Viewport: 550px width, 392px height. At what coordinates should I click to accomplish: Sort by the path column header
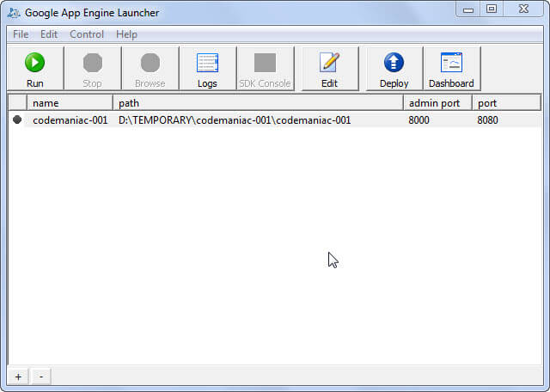tap(258, 103)
